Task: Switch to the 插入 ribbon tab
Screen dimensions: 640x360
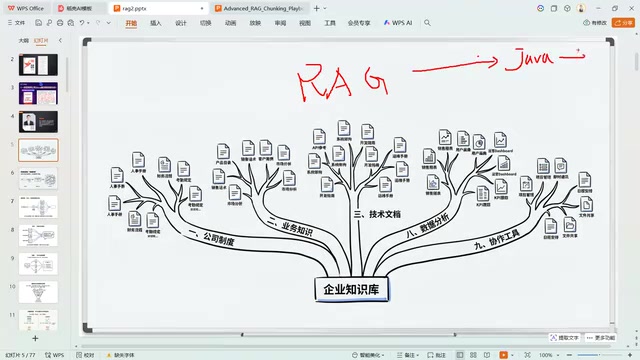Action: [156, 23]
